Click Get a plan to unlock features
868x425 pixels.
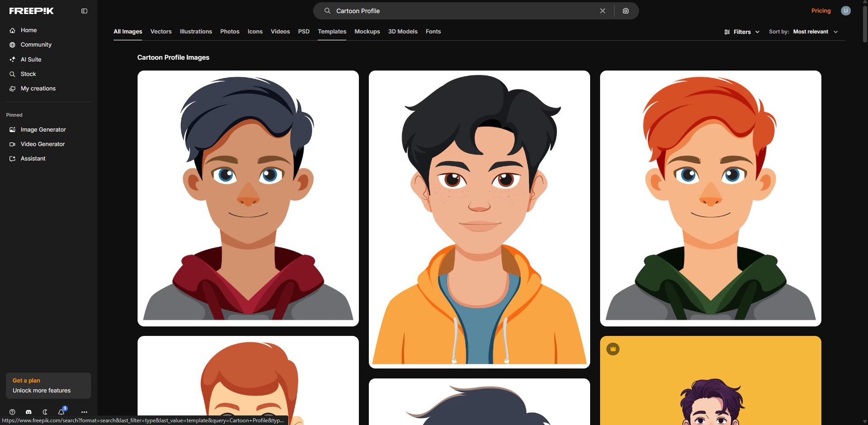[48, 385]
